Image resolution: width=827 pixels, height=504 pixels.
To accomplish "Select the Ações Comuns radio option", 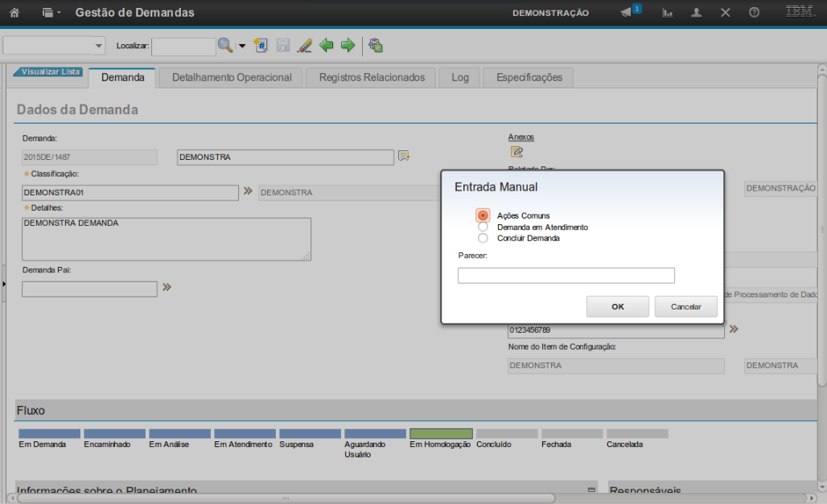I will coord(483,215).
